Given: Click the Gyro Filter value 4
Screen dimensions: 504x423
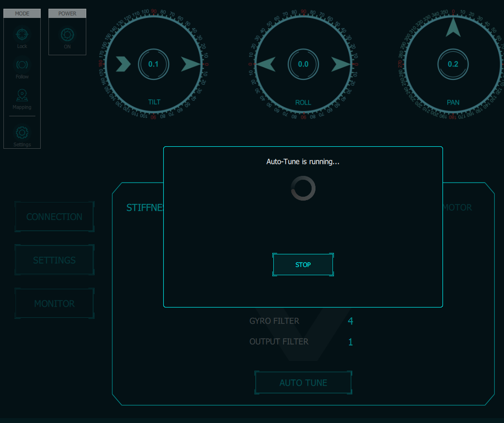Looking at the screenshot, I should pos(350,321).
